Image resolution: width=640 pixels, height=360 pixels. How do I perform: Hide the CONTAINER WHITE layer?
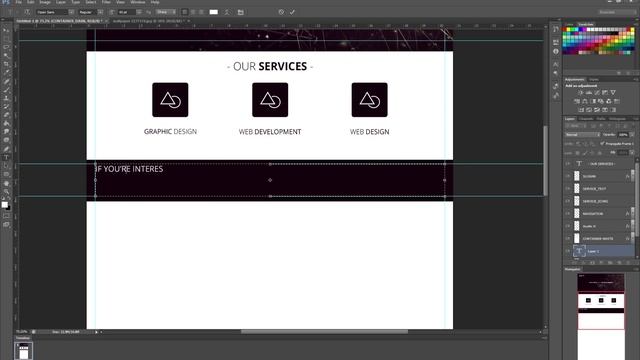[x=568, y=238]
